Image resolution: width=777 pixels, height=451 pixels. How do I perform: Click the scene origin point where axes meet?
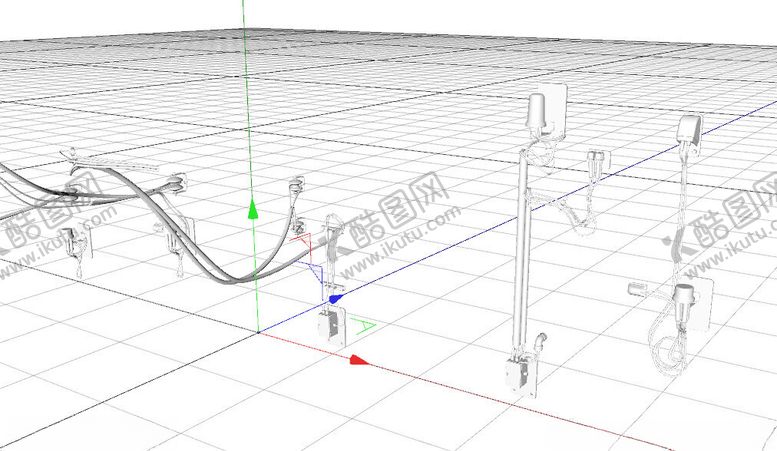pos(258,331)
